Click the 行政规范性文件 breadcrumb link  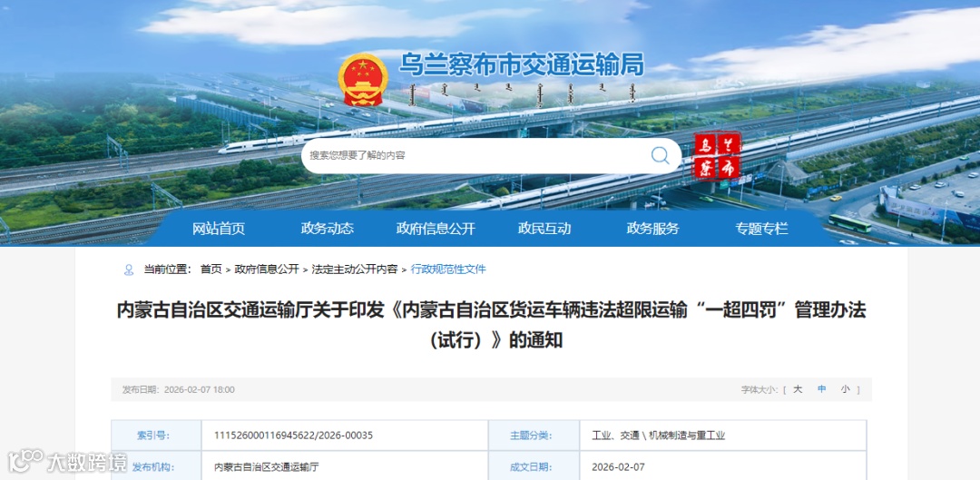448,270
